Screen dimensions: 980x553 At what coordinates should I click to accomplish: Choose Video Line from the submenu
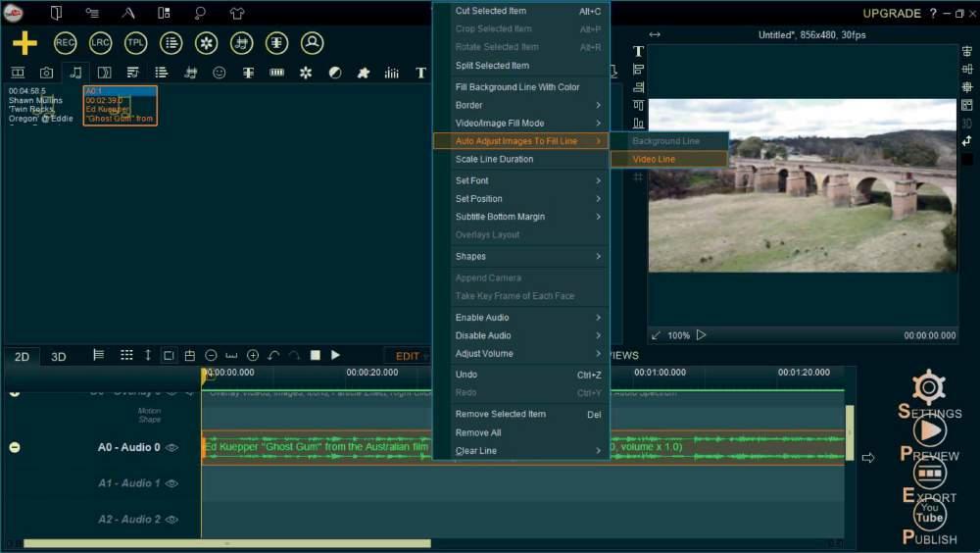coord(654,159)
